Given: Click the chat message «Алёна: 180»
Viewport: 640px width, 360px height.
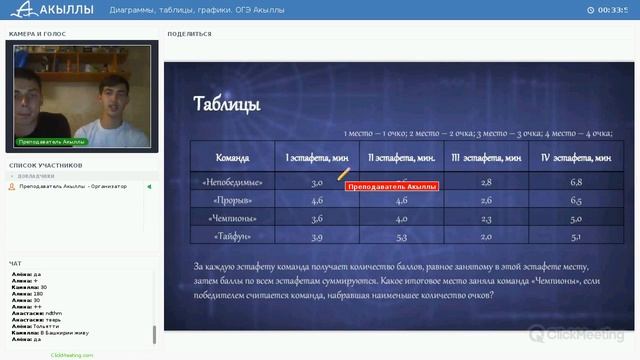Looking at the screenshot, I should coord(27,293).
